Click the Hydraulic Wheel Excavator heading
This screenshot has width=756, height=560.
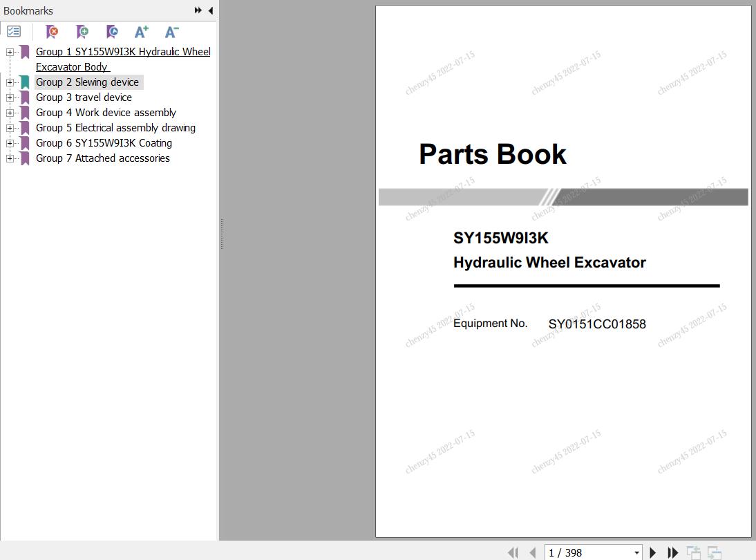pos(549,263)
